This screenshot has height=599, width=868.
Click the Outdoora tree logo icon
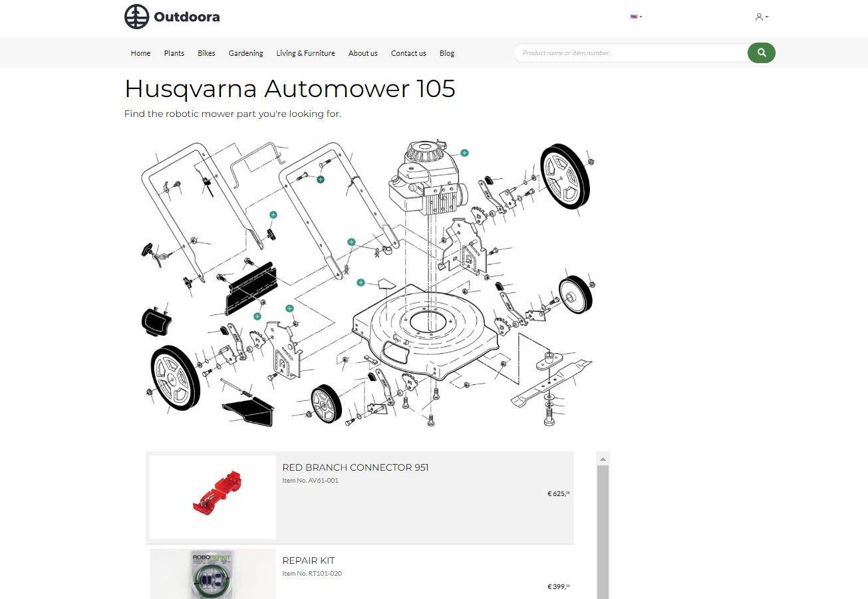pyautogui.click(x=136, y=17)
